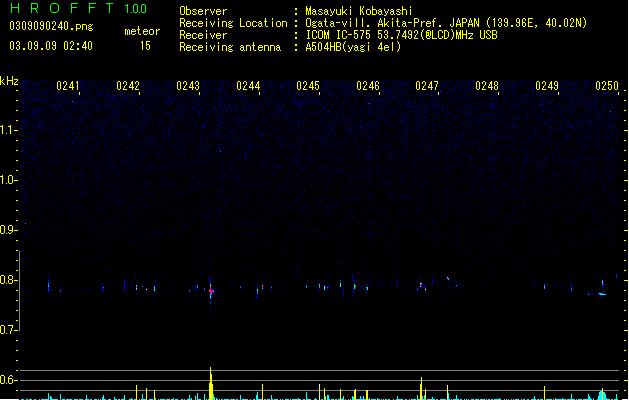629x400 pixels.
Task: Click the 0243 time marker
Action: [x=188, y=86]
